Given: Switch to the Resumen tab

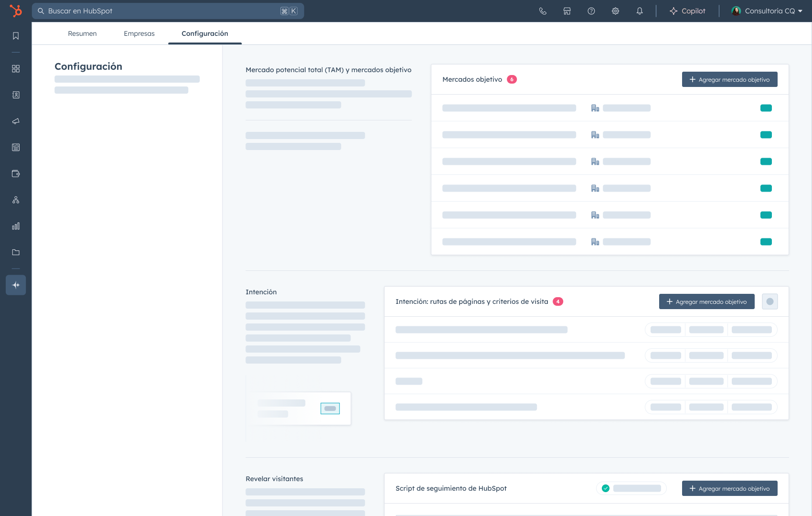Looking at the screenshot, I should 82,33.
